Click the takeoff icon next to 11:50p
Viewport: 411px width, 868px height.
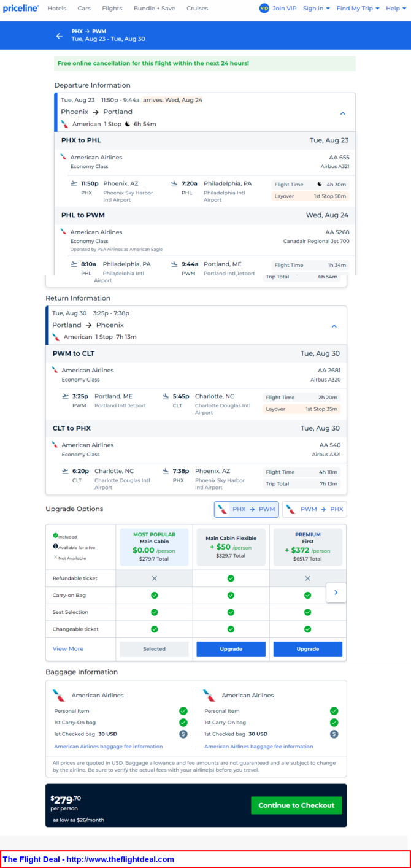pos(74,183)
